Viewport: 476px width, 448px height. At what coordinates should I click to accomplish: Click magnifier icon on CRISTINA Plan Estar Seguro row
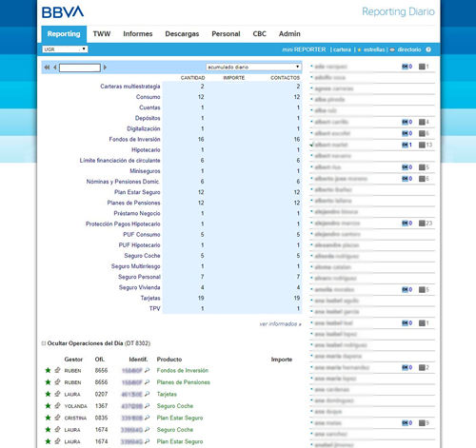point(147,418)
